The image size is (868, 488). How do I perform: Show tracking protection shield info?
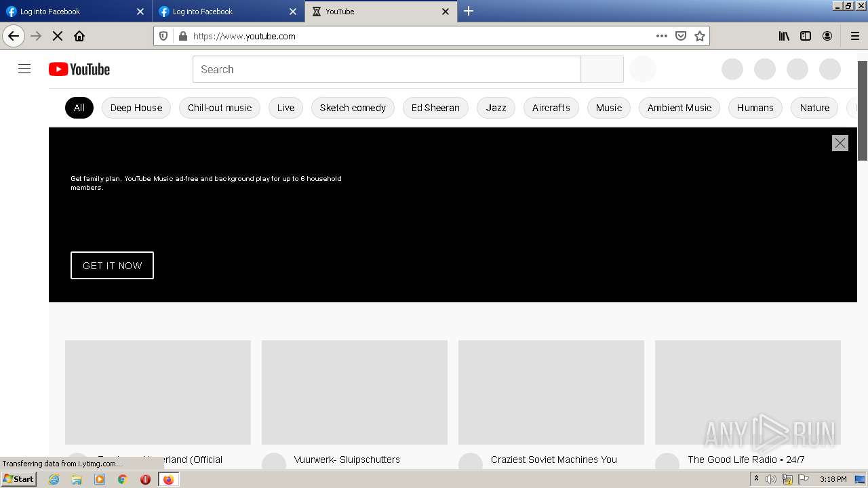[x=163, y=36]
